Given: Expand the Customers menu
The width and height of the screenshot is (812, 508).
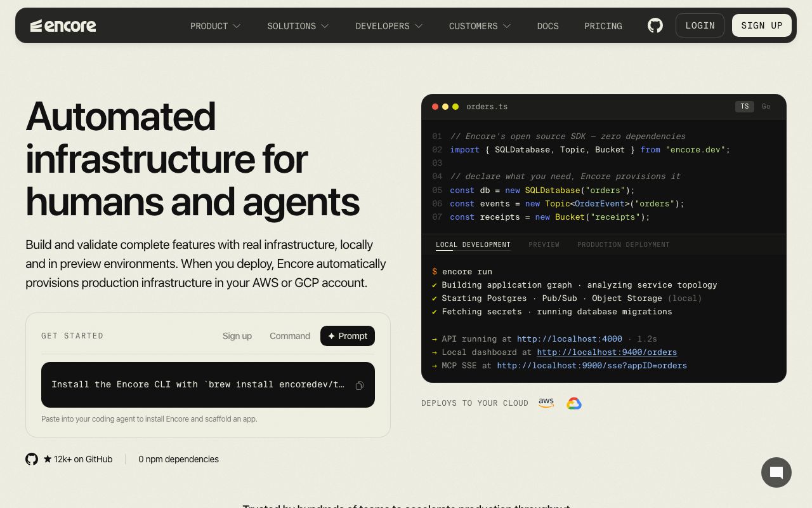Looking at the screenshot, I should click(480, 26).
